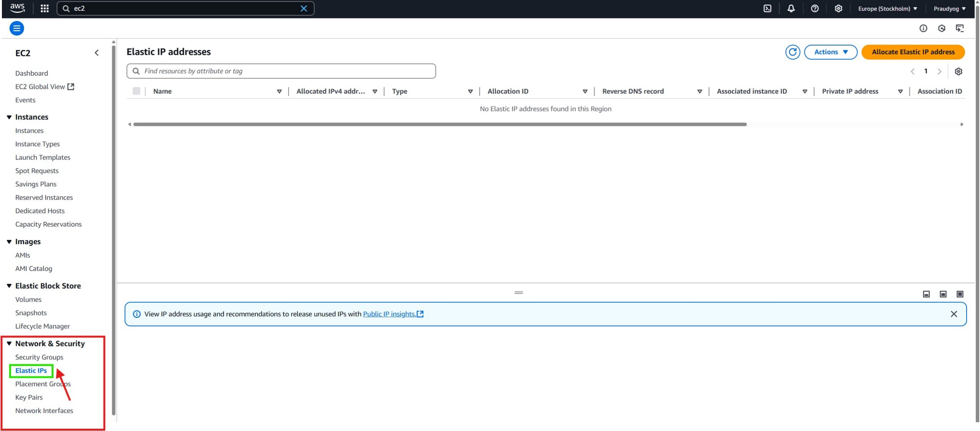The image size is (980, 431).
Task: Open the Actions dropdown
Action: point(830,52)
